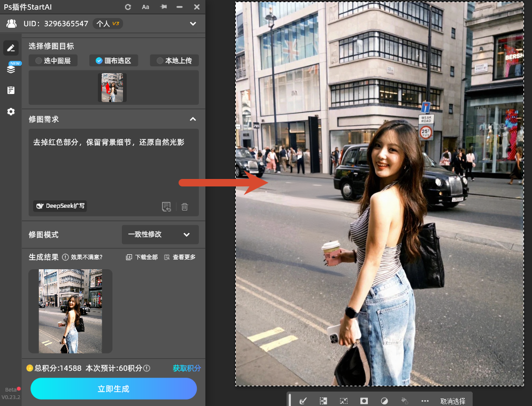Expand the account dropdown in the UID bar

click(192, 24)
